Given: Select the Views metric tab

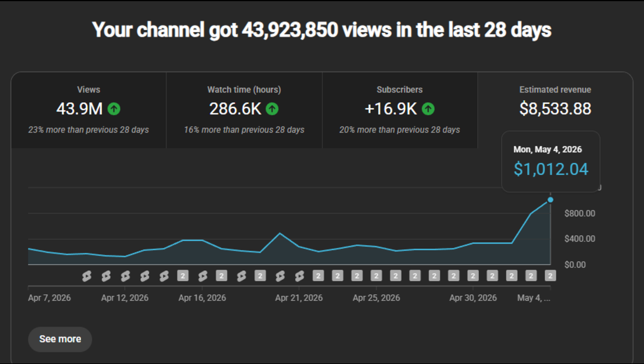Looking at the screenshot, I should (x=88, y=110).
